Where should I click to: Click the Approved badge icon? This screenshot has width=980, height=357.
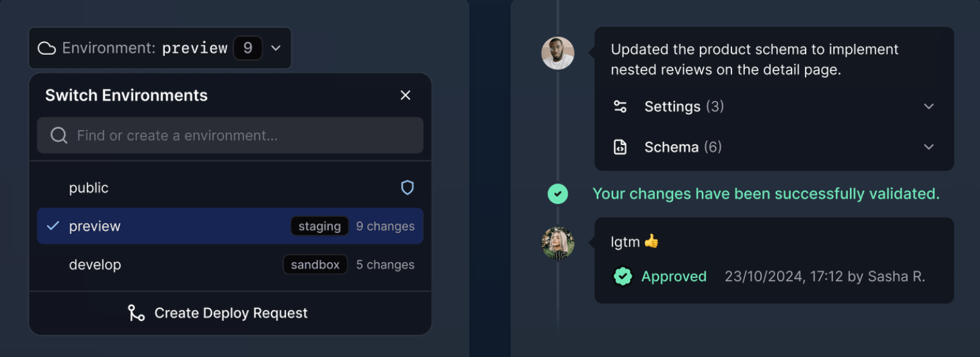pos(623,276)
